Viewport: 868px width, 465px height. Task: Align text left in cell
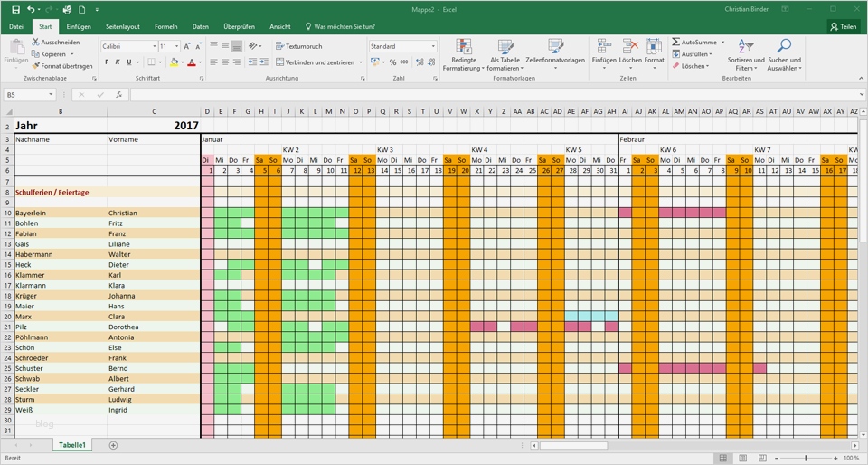213,62
